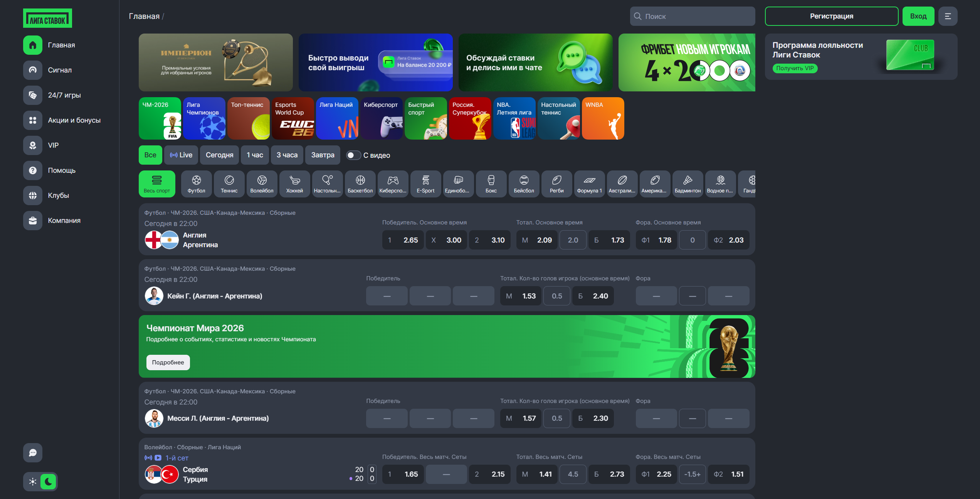Click the Вход login button
Viewport: 980px width, 499px height.
[x=918, y=16]
